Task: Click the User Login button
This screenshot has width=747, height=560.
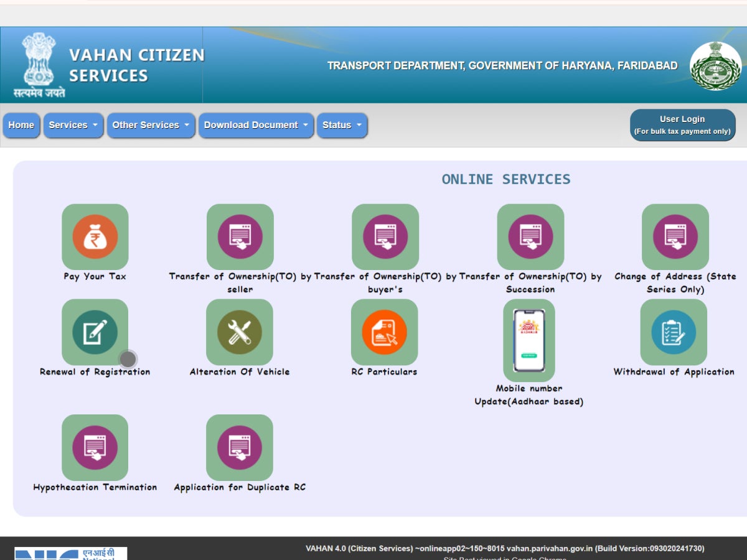Action: [682, 124]
